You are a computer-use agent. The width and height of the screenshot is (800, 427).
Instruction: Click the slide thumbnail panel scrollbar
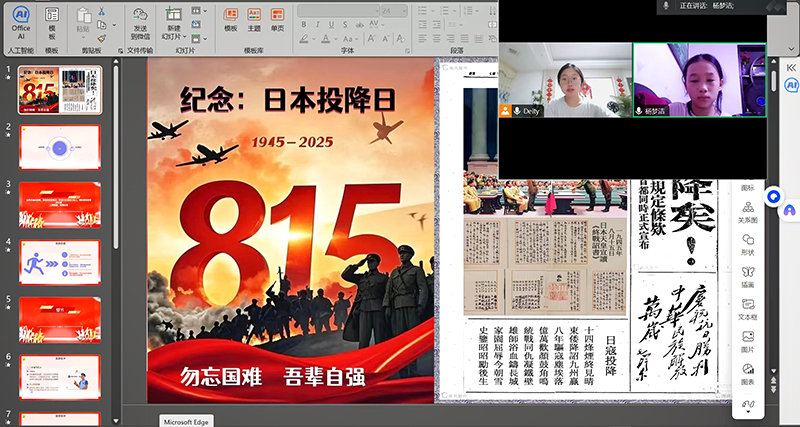116,156
